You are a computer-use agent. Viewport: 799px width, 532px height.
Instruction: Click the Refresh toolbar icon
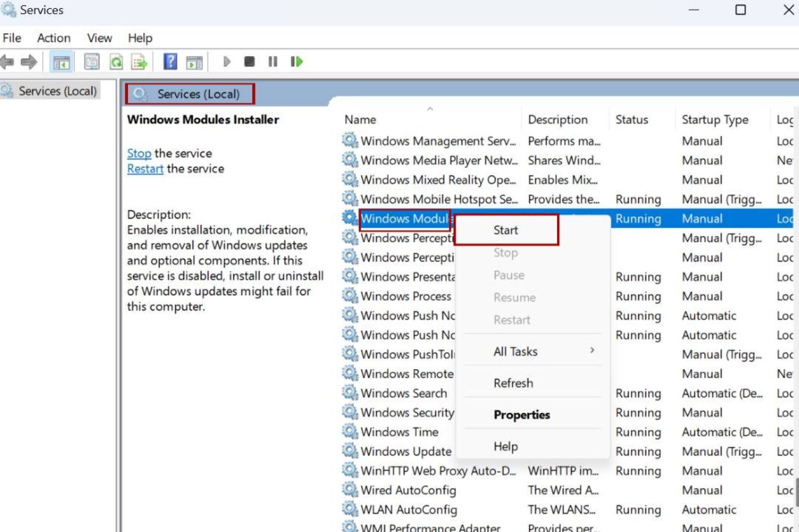[x=116, y=61]
